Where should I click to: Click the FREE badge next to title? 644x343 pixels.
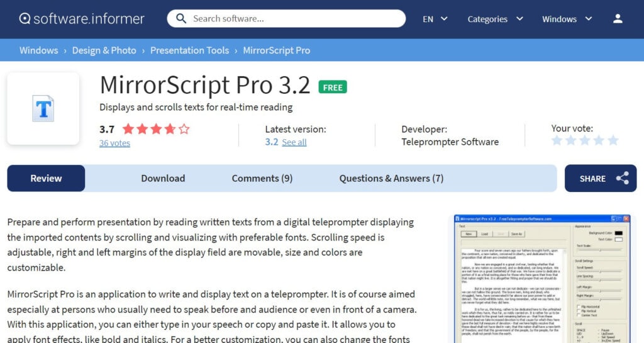coord(333,87)
